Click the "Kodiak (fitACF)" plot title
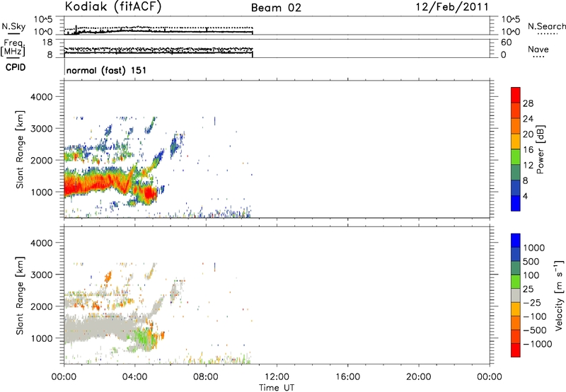Screen dimensions: 566x392 pos(113,6)
